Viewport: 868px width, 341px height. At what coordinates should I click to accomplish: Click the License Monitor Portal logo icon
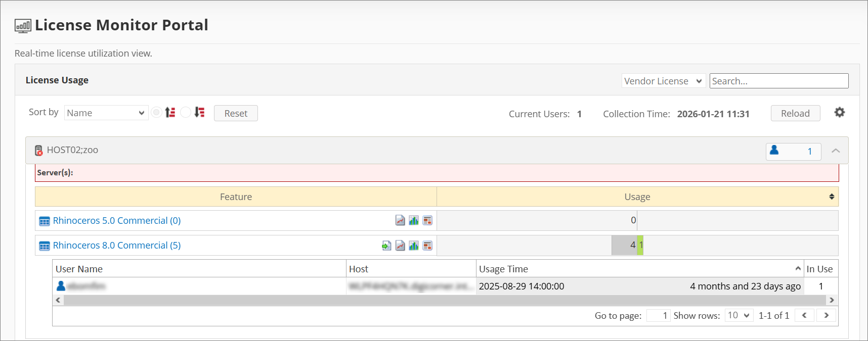[x=23, y=26]
